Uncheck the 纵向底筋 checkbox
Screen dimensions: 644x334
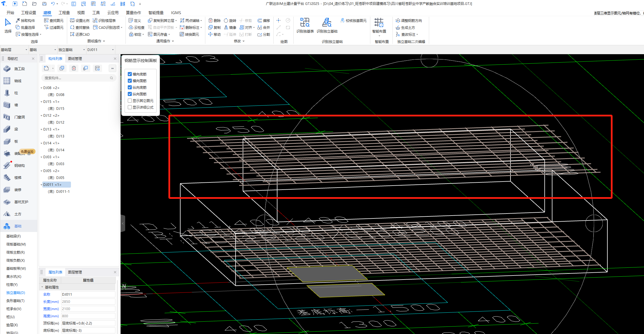(130, 87)
